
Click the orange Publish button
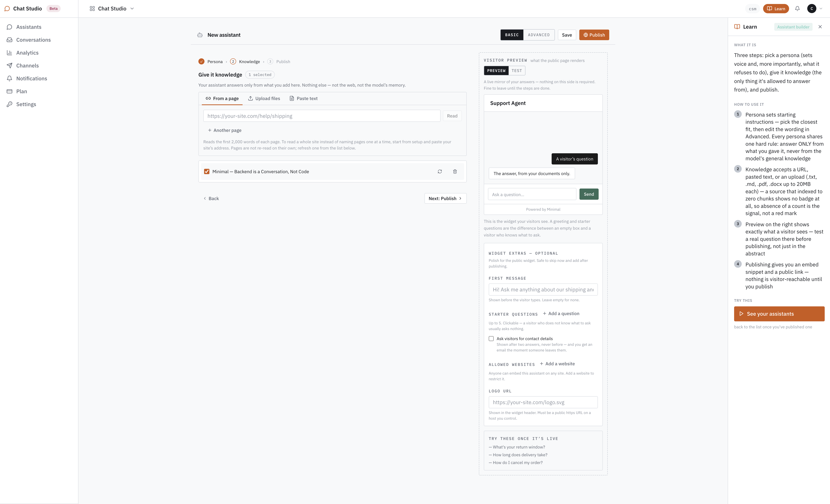pos(594,35)
